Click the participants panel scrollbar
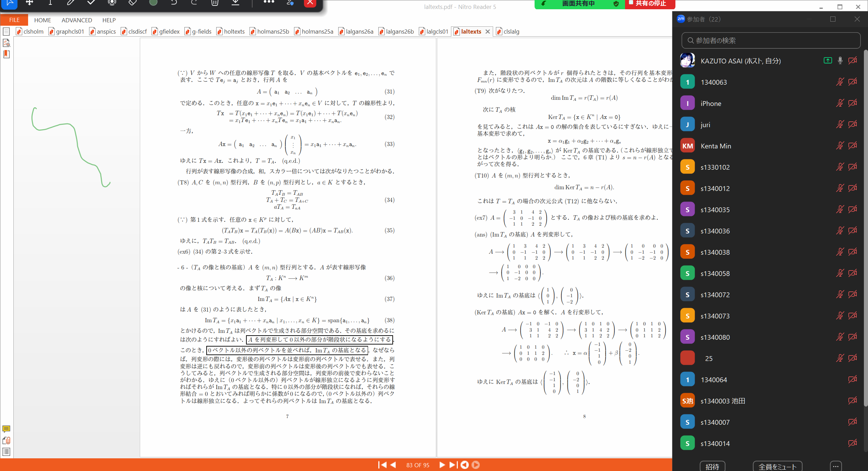Viewport: 868px width, 471px height. [x=865, y=228]
